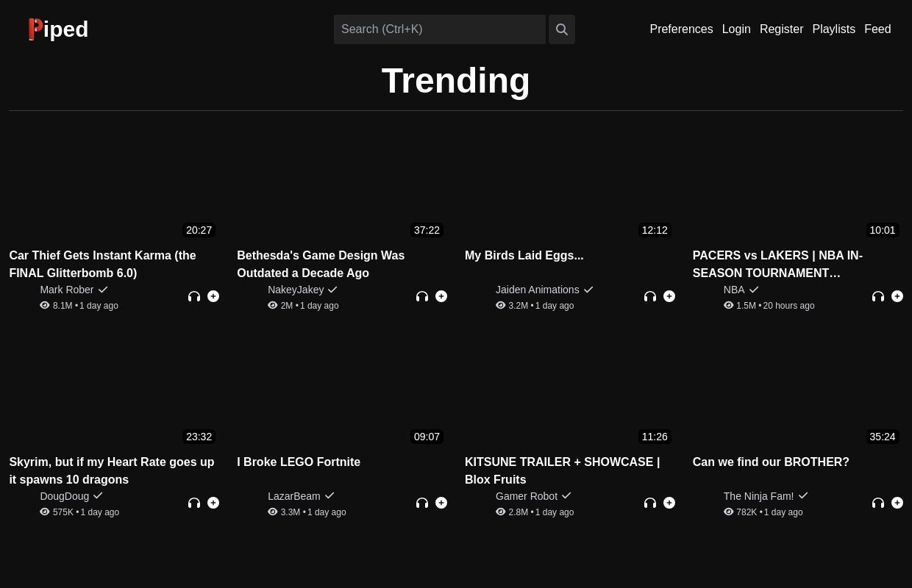
Task: Open audio-only for PACERS vs LAKERS video
Action: pos(878,296)
